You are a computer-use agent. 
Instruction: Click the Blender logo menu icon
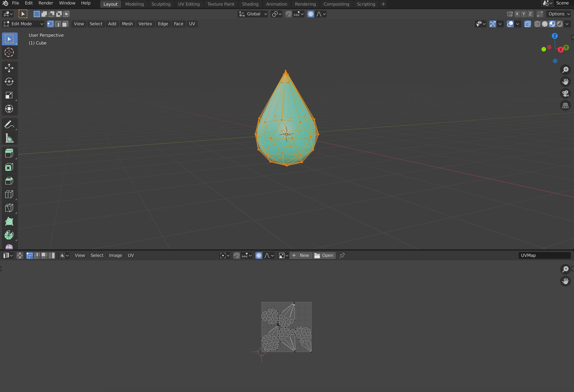pos(5,3)
